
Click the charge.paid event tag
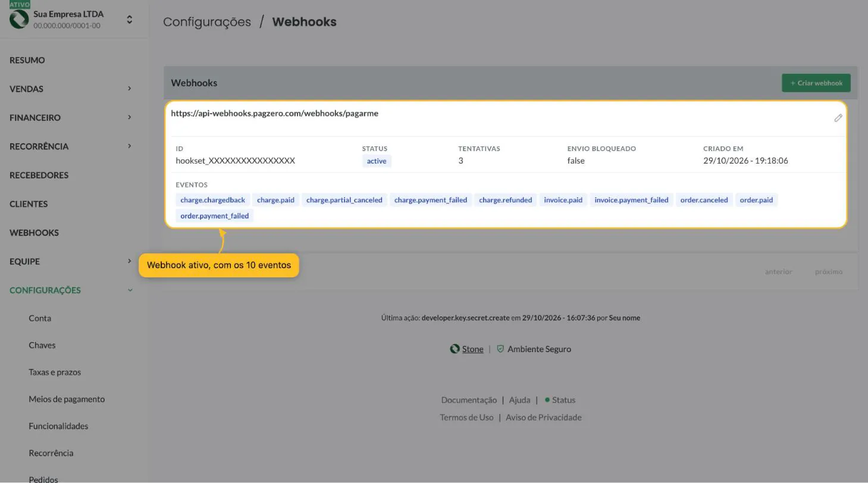pos(275,200)
